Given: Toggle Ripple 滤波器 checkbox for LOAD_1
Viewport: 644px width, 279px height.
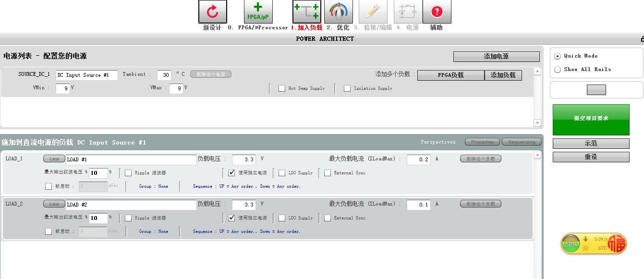Looking at the screenshot, I should tap(128, 173).
